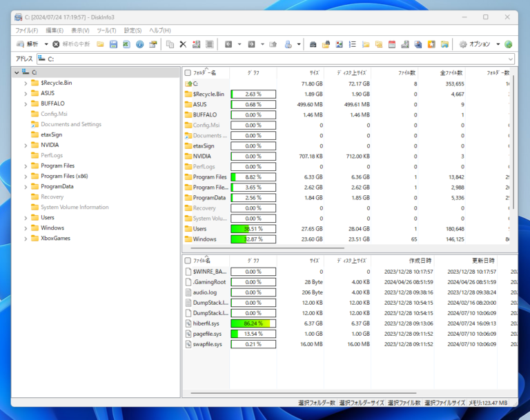Screen dimensions: 530x420
Task: Expand the Program Files tree node
Action: click(26, 166)
